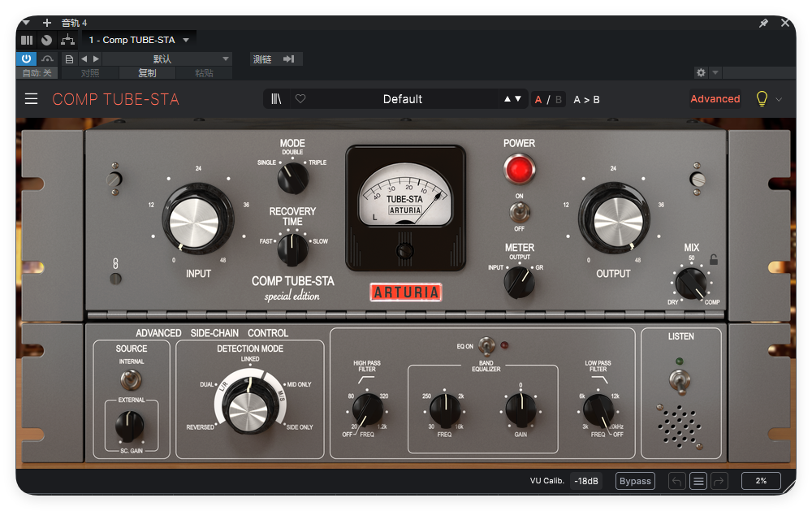Click the mixer channel bars icon

click(27, 40)
